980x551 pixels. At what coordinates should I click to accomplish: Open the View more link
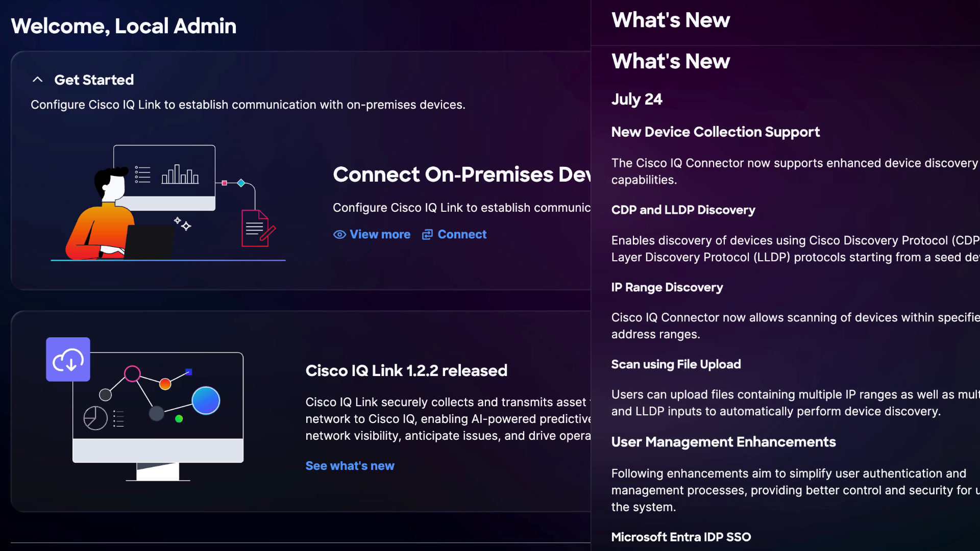click(x=380, y=234)
